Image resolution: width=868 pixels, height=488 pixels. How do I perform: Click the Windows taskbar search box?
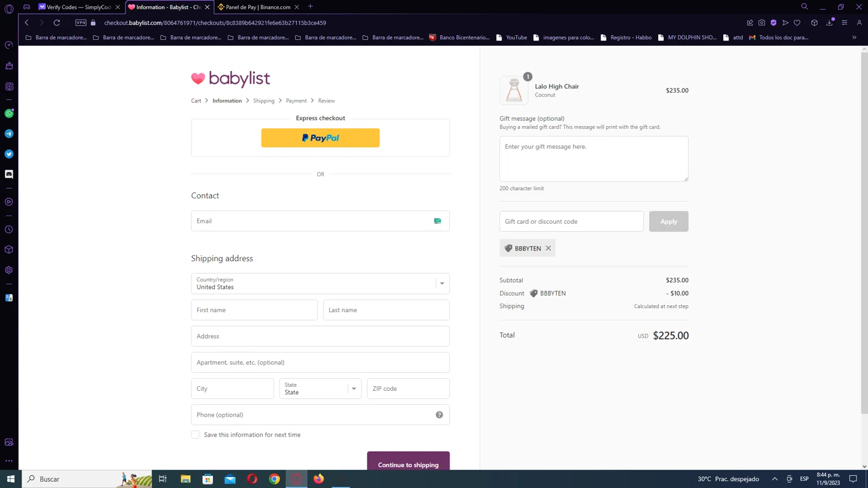87,479
